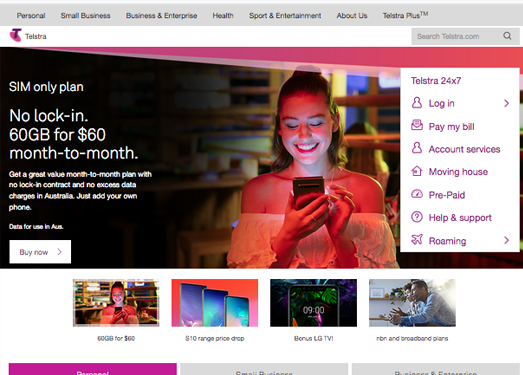Click the search magnifier icon

tap(507, 36)
